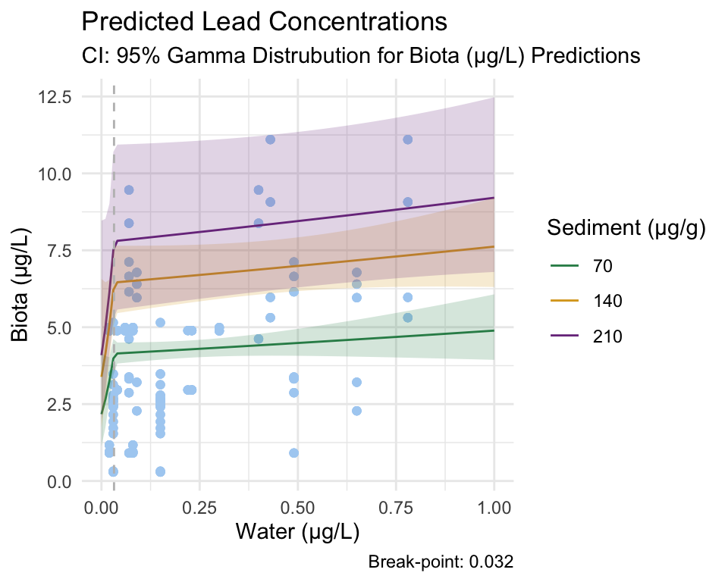
Task: Click the "Predicted Lead Concentrations" chart title
Action: pyautogui.click(x=264, y=21)
